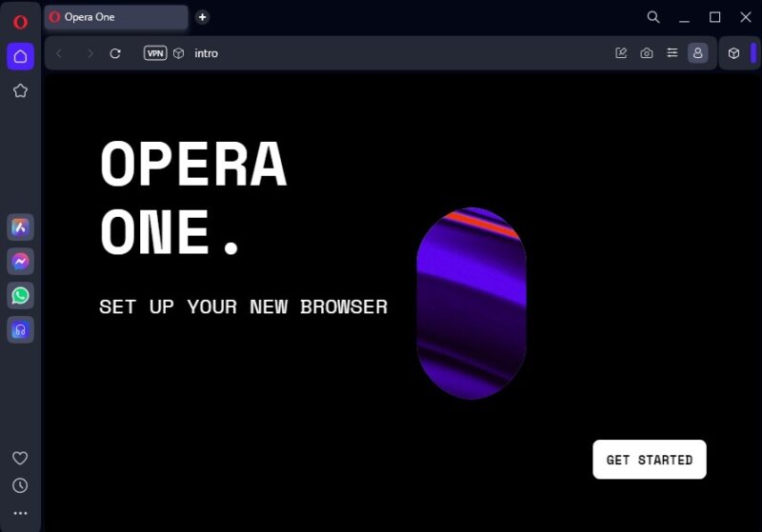Maximize the Opera window

click(x=715, y=17)
